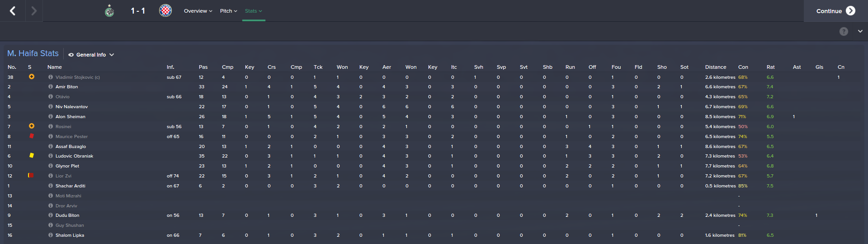
Task: Click the Hajduk Split club badge
Action: (165, 11)
